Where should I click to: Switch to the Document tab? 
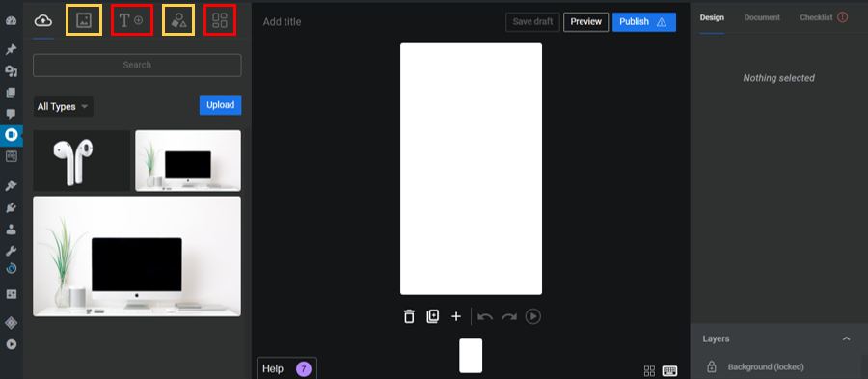click(762, 17)
